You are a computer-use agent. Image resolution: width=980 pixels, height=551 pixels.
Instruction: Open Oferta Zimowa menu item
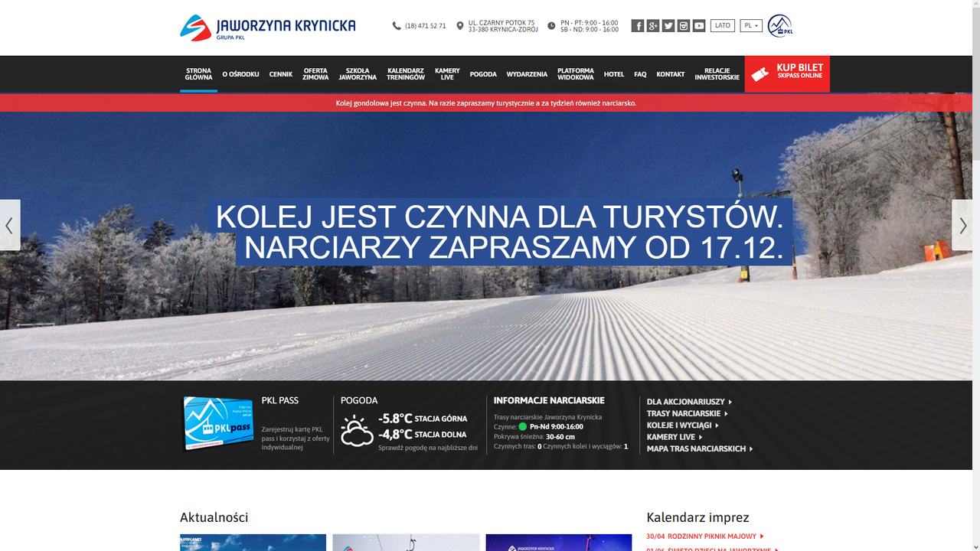click(315, 74)
